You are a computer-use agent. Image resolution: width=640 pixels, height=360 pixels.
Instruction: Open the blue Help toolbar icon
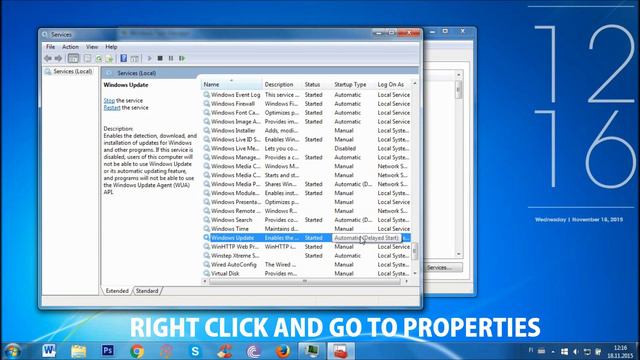click(123, 58)
